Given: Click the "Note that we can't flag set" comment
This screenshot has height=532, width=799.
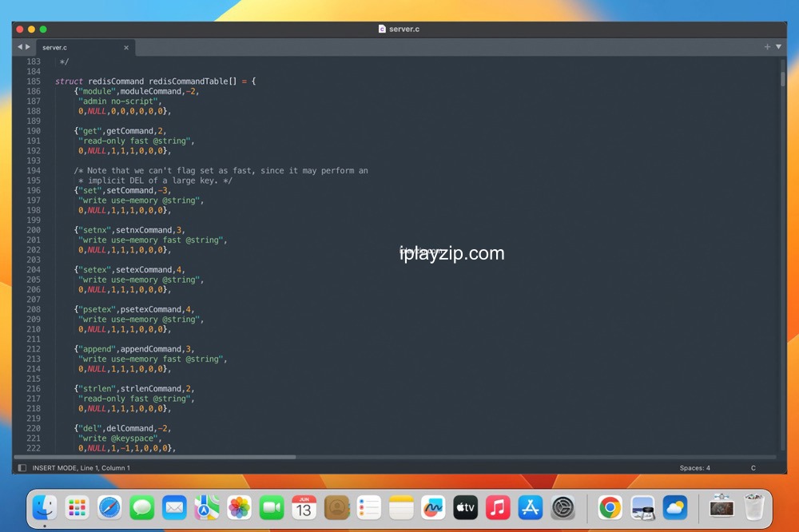Looking at the screenshot, I should pyautogui.click(x=221, y=171).
